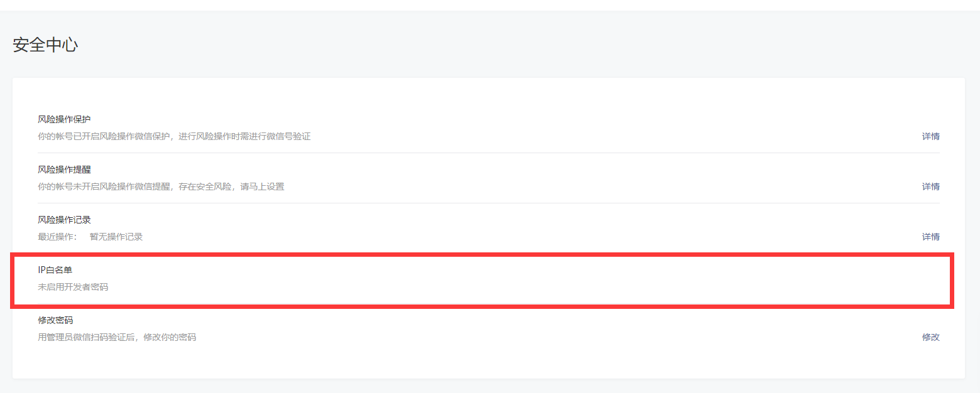Click the 你的帐号已开启风险操作微信保护 description
The width and height of the screenshot is (980, 393).
click(x=174, y=136)
